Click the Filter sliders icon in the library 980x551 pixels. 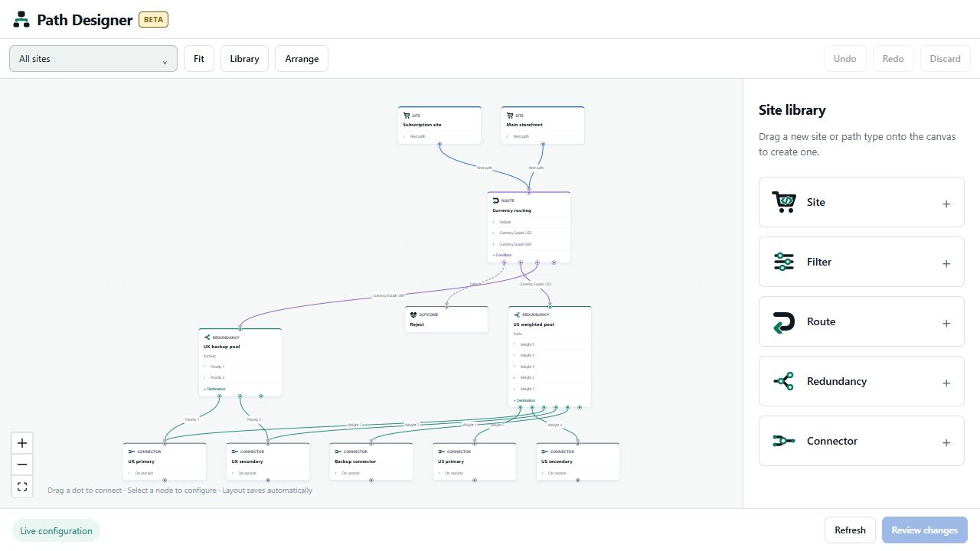(784, 262)
